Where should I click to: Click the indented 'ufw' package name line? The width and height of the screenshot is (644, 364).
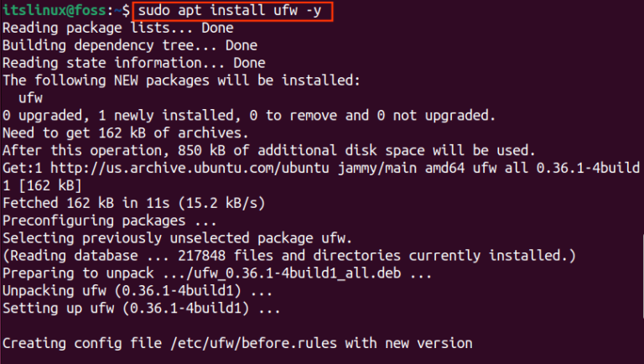pyautogui.click(x=30, y=98)
